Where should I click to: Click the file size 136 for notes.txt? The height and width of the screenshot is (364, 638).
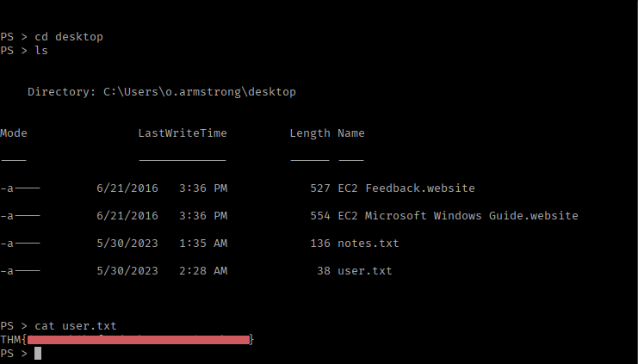click(320, 244)
